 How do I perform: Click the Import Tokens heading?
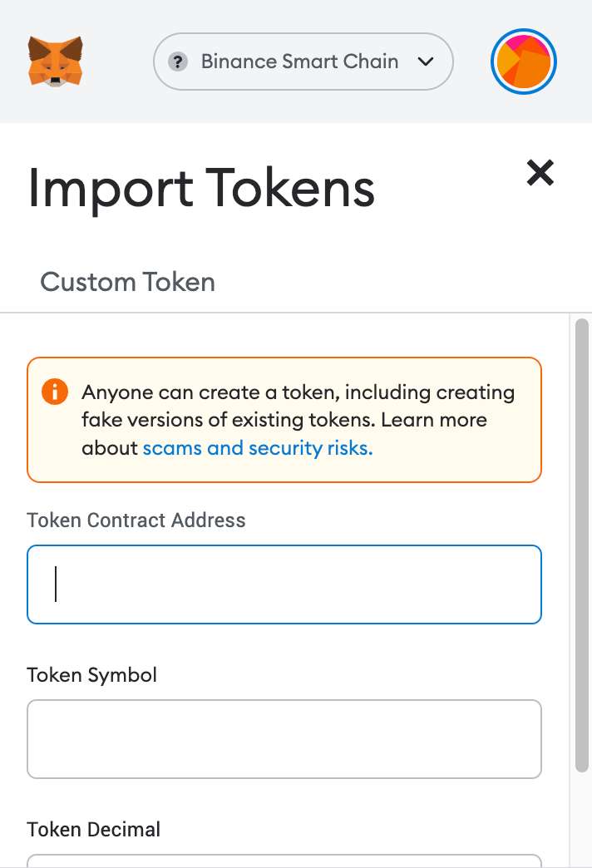tap(201, 187)
